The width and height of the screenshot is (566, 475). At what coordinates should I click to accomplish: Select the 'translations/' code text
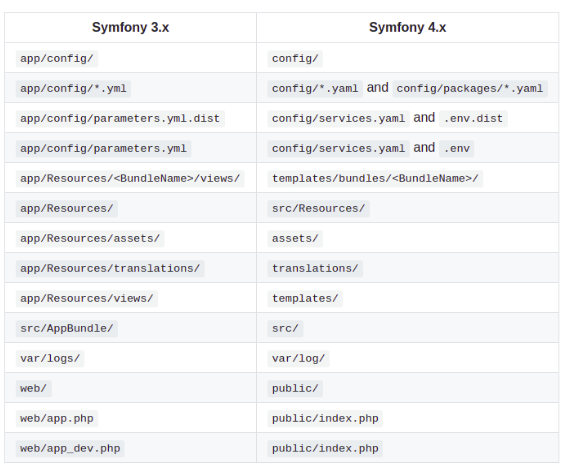pos(315,268)
